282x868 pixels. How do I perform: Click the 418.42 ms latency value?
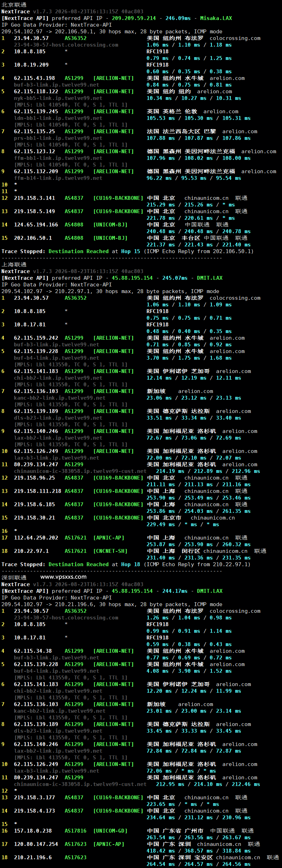[161, 851]
